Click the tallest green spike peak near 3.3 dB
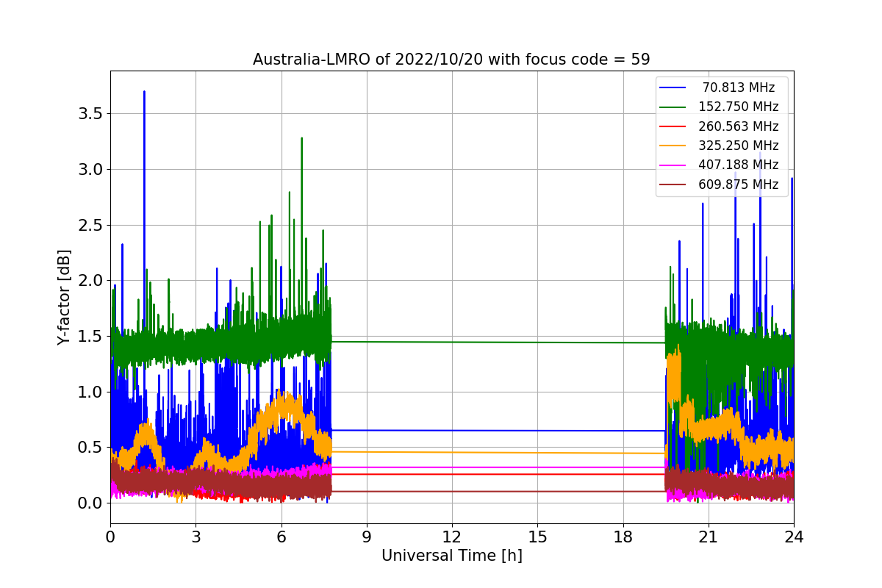This screenshot has width=882, height=588. (x=301, y=138)
